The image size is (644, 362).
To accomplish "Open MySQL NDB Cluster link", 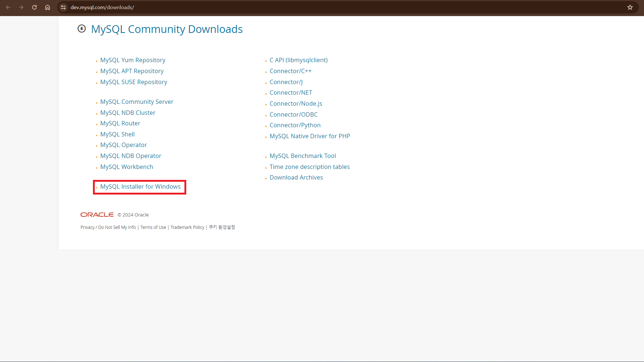I will (x=128, y=113).
